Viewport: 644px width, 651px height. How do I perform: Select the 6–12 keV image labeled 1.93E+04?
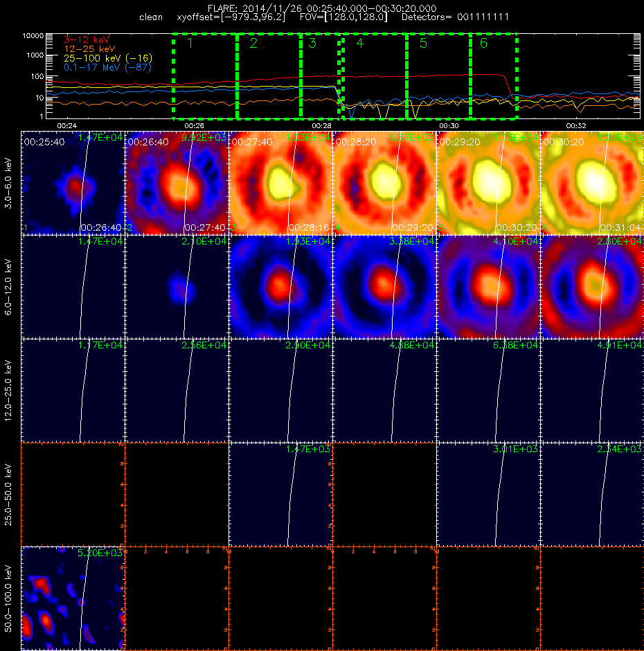[x=280, y=287]
